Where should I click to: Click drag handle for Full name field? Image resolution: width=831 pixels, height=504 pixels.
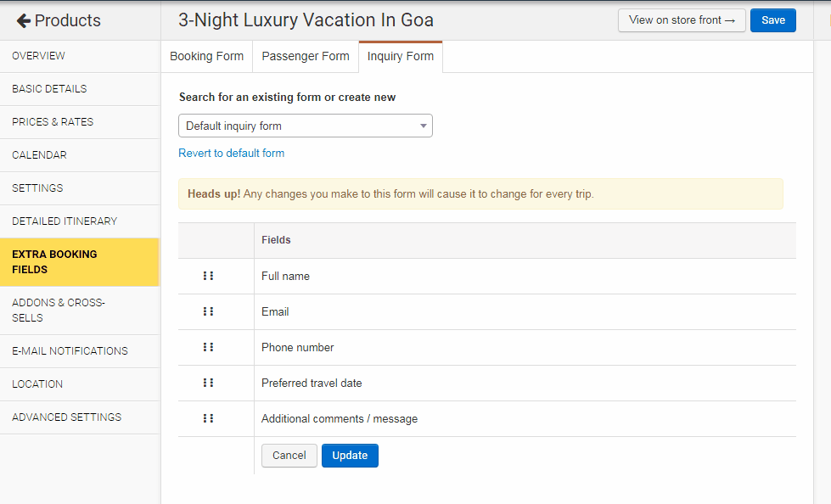click(x=208, y=276)
